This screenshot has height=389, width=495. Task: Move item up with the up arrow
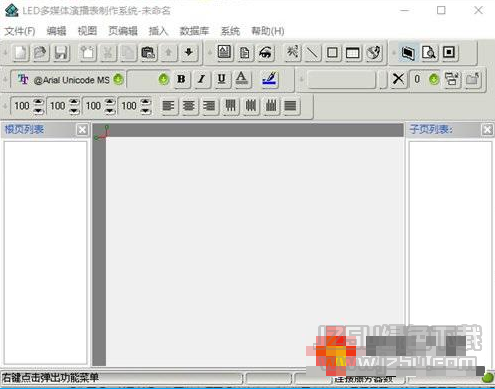(x=169, y=53)
